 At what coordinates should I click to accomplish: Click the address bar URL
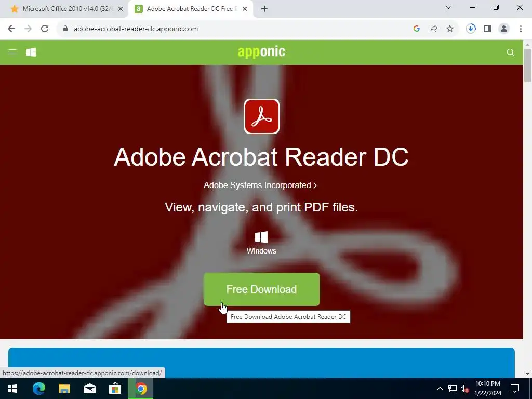pos(136,29)
